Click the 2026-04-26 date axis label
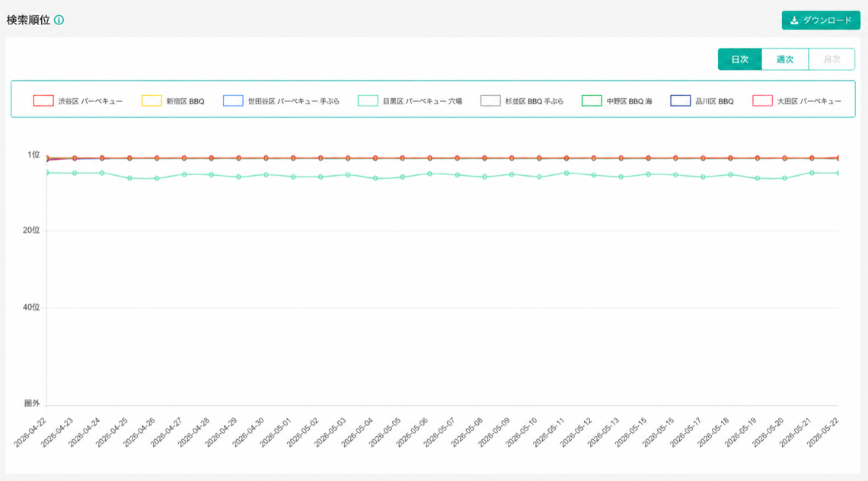Screen dimensions: 868x481 pos(139,433)
